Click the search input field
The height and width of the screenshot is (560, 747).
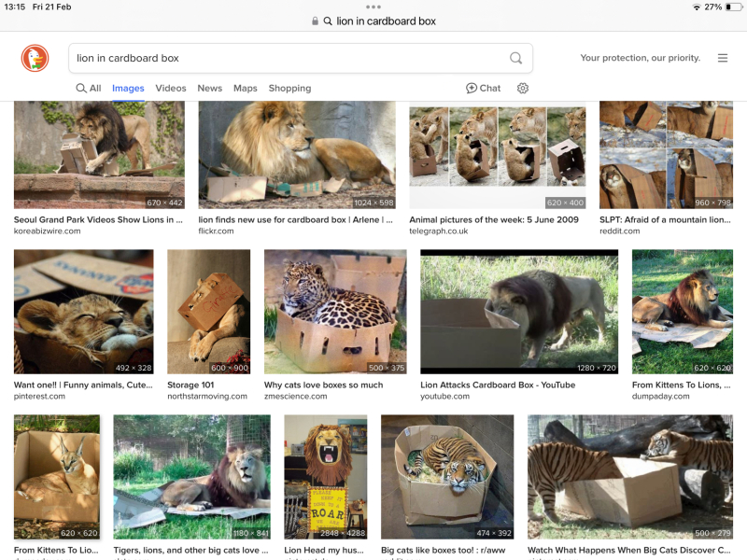(289, 58)
